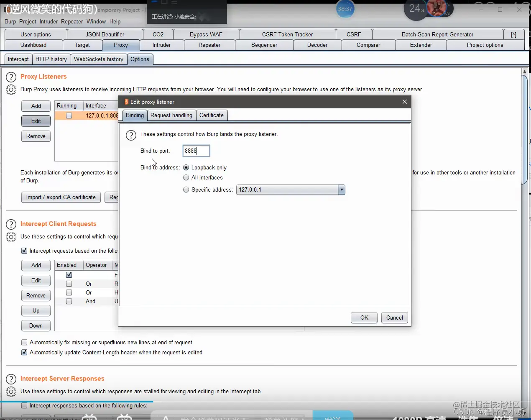Click Remove under Proxy Listeners
The image size is (531, 420).
[36, 136]
